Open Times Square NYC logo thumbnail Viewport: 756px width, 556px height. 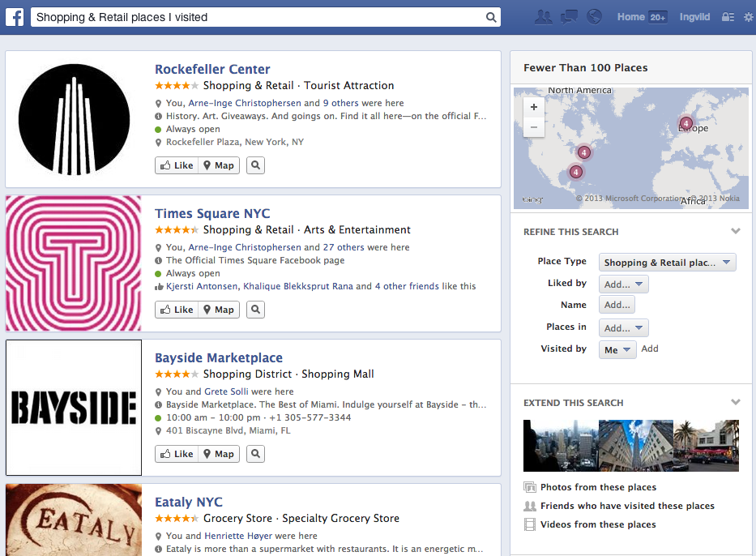click(x=73, y=263)
